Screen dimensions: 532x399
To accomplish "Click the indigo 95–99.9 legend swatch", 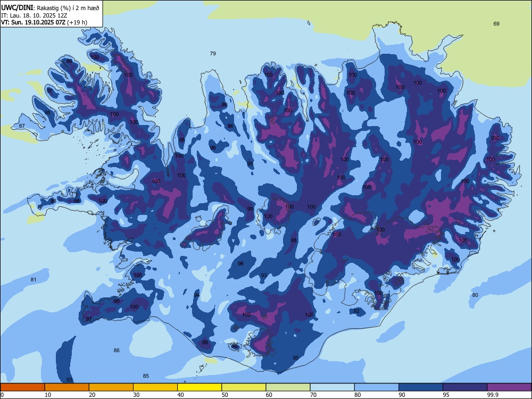I will click(465, 387).
